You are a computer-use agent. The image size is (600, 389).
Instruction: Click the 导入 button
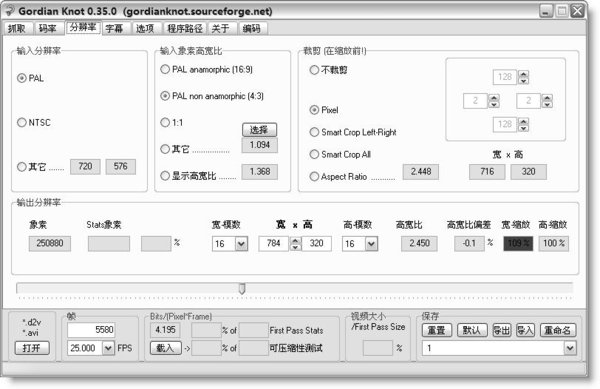click(525, 330)
